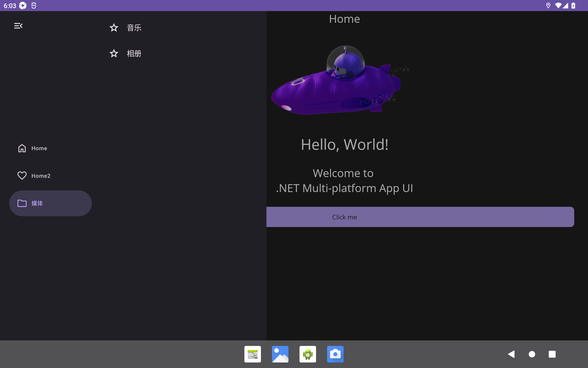Click the 6:03 clock in status bar
The height and width of the screenshot is (368, 588).
point(10,6)
